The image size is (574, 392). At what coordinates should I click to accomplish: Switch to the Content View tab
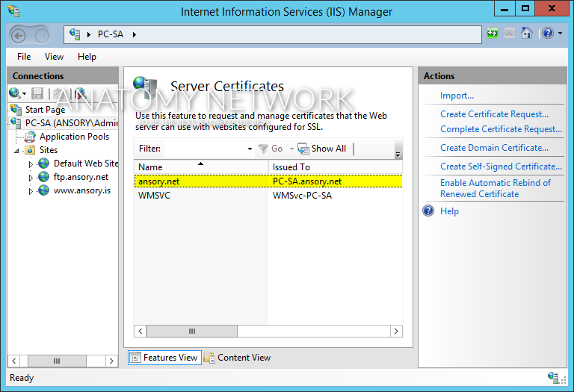tap(237, 358)
